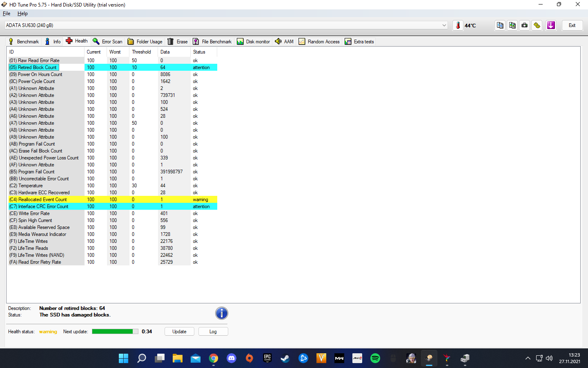Open the Error Scan tab
The image size is (588, 368).
click(x=108, y=41)
